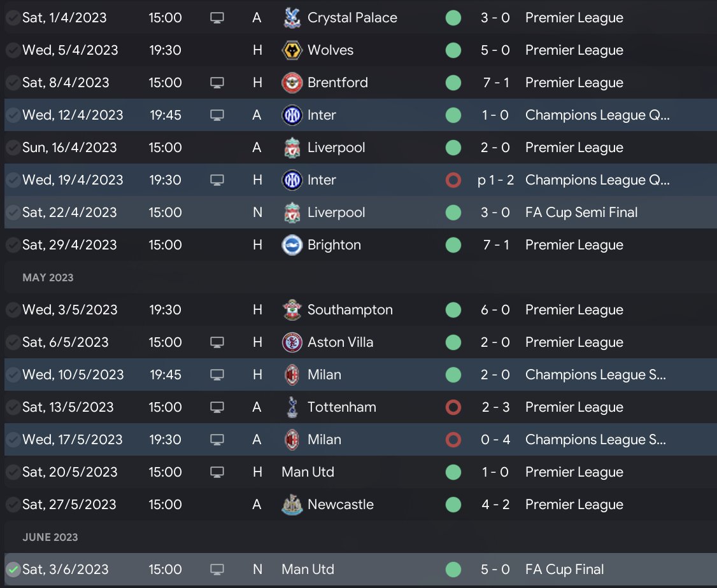Click the Wolves club badge icon
Image resolution: width=717 pixels, height=588 pixels.
pos(292,50)
